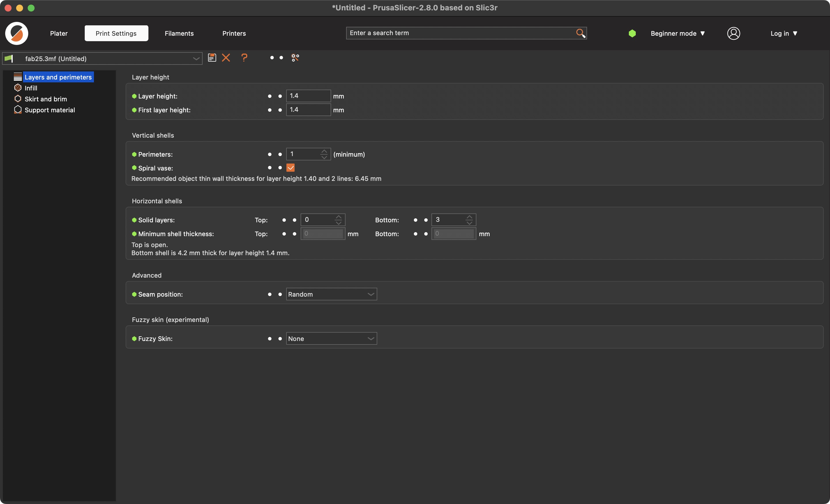Click the Log in button
830x504 pixels.
(x=784, y=33)
